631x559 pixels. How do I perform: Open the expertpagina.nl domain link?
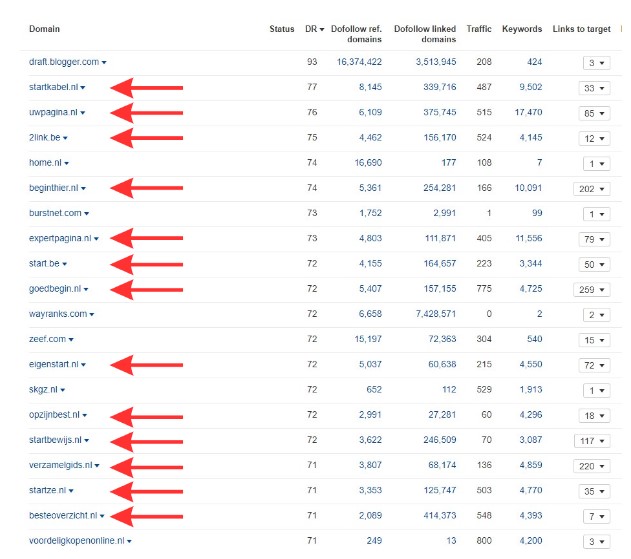pyautogui.click(x=60, y=238)
